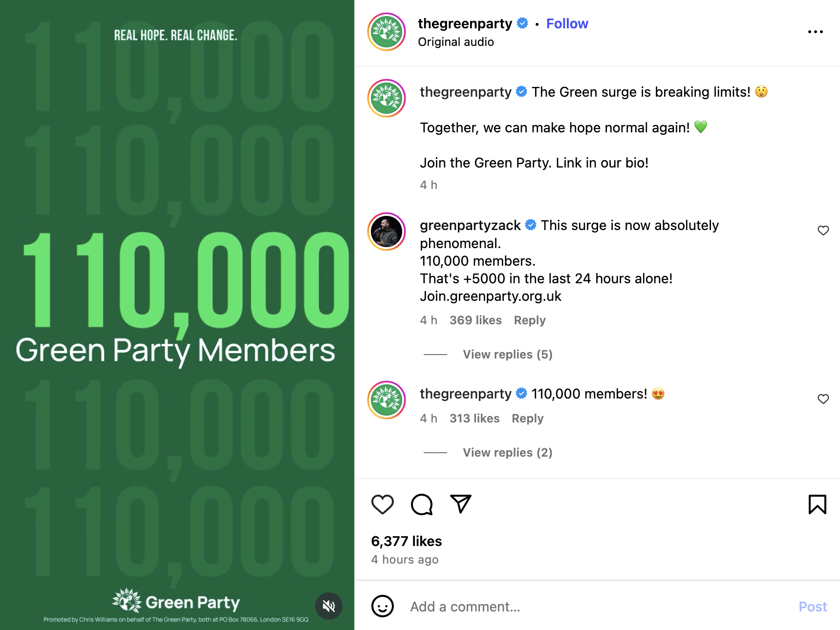Viewport: 840px width, 630px height.
Task: Like the post with the heart icon
Action: pyautogui.click(x=382, y=504)
